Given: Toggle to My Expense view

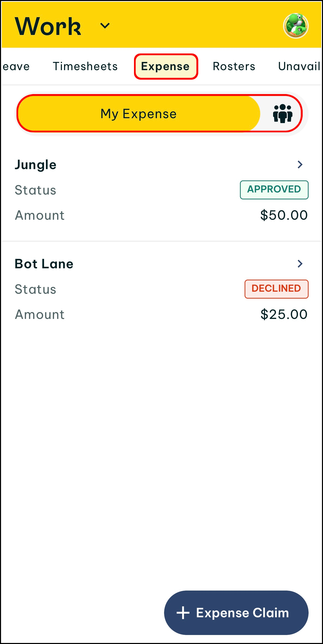Looking at the screenshot, I should [x=139, y=114].
